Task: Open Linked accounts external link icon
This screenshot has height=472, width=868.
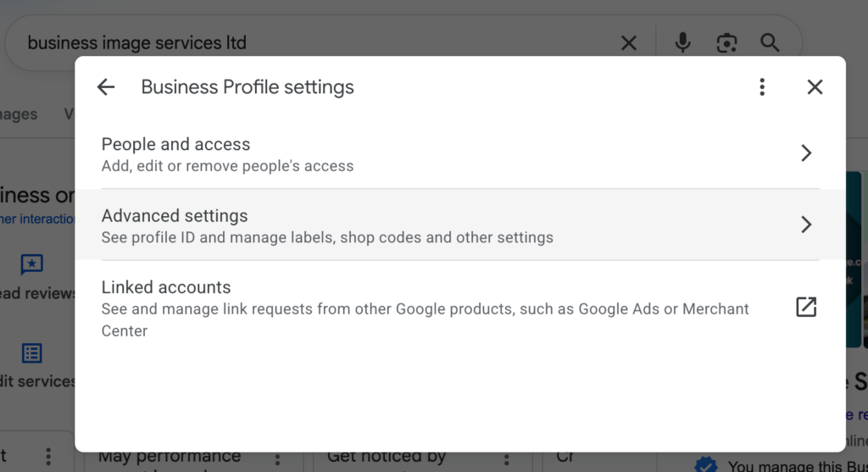Action: [x=806, y=307]
